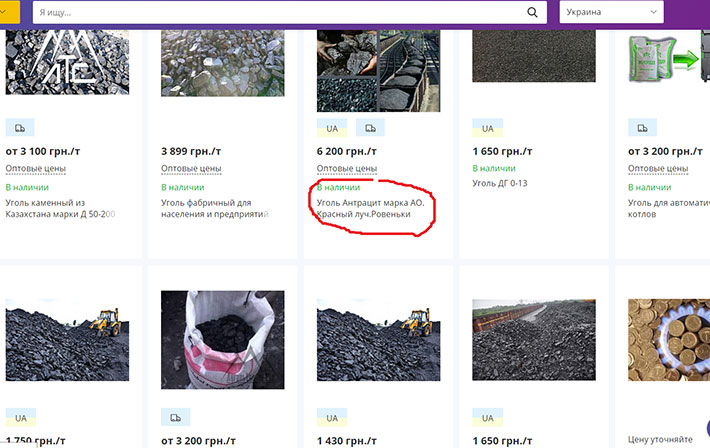Click truck icon above bottom от 3 200 грн./т
The image size is (710, 448).
(x=176, y=417)
